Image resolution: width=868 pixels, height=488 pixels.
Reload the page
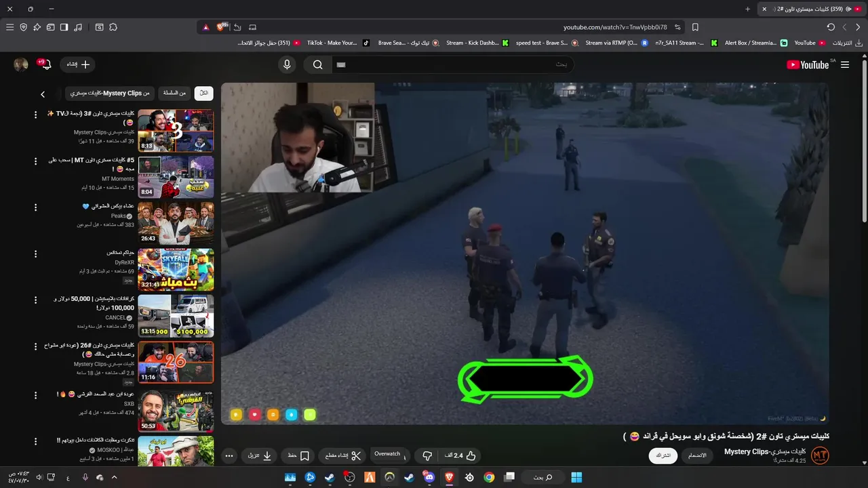[831, 27]
